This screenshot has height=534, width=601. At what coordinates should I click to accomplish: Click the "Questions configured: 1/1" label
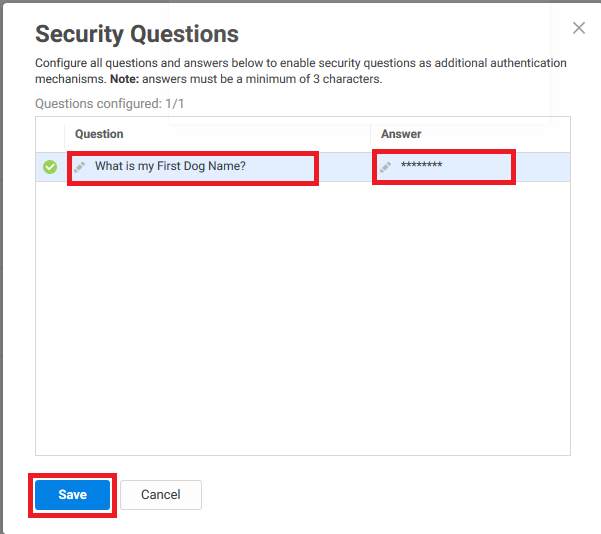click(x=110, y=104)
